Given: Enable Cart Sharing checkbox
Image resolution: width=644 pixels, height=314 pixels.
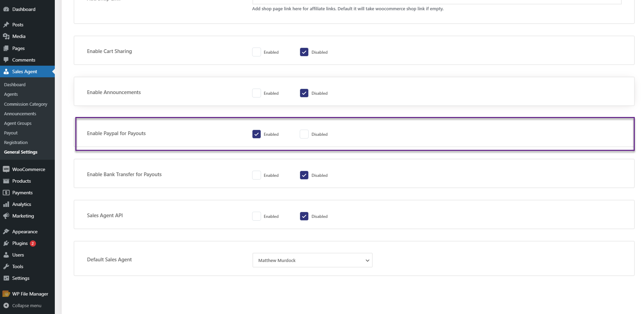Looking at the screenshot, I should [257, 52].
